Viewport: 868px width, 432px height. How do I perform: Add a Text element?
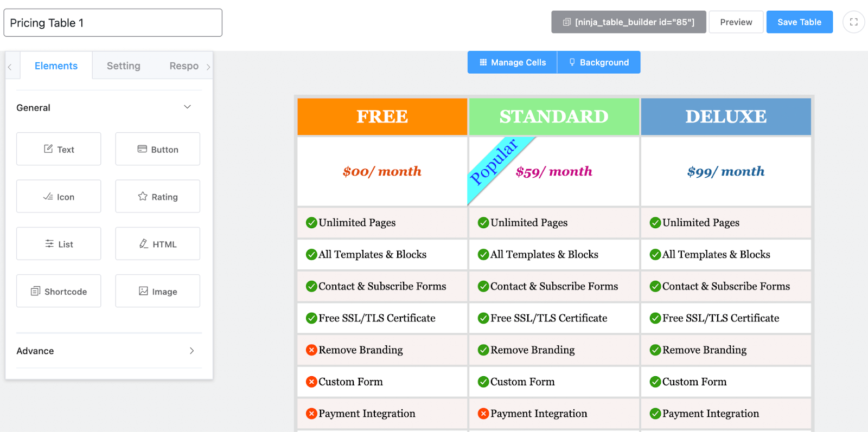pos(59,149)
